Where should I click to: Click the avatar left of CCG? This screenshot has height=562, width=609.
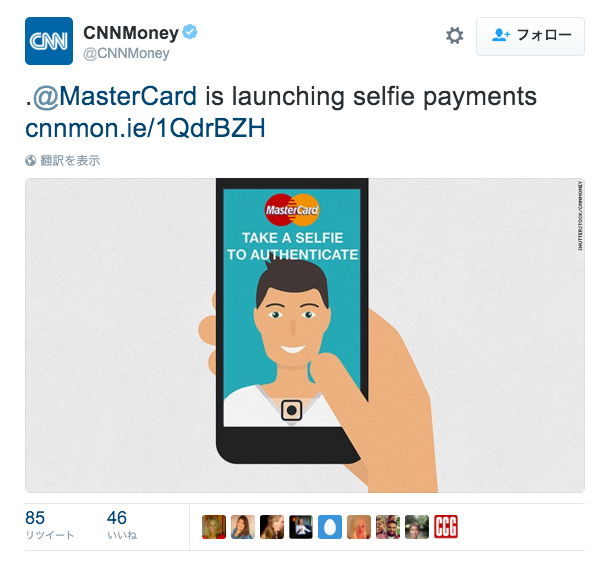(417, 527)
